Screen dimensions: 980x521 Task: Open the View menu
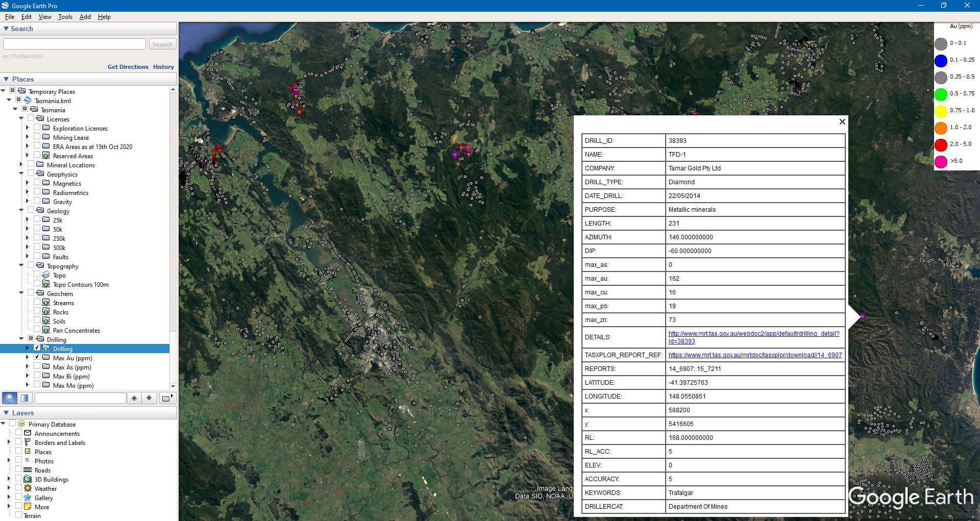click(x=45, y=17)
